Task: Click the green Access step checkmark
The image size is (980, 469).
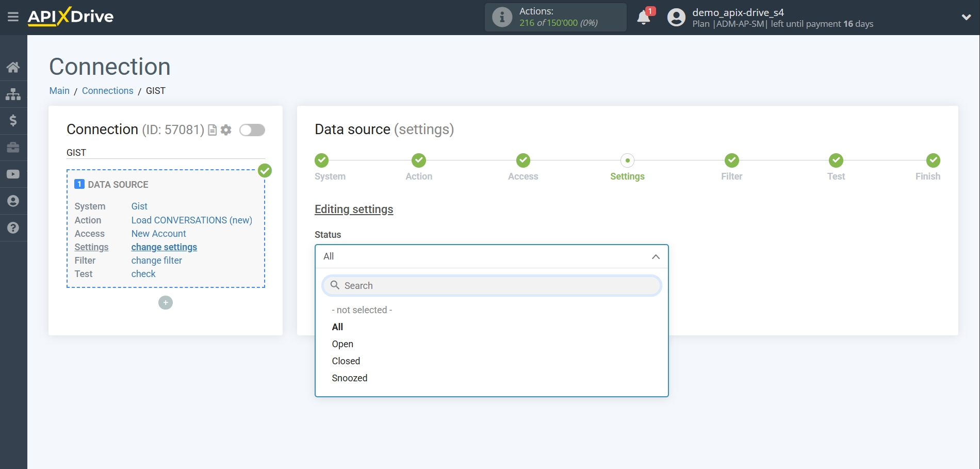Action: (522, 160)
